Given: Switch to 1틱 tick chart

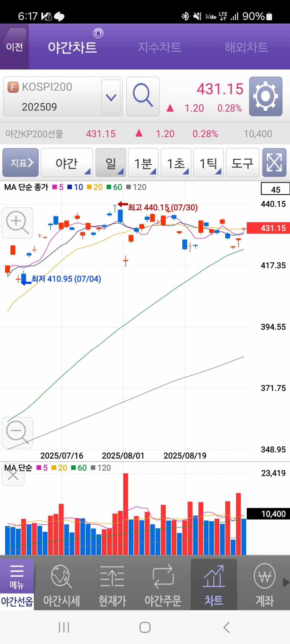Looking at the screenshot, I should 208,163.
